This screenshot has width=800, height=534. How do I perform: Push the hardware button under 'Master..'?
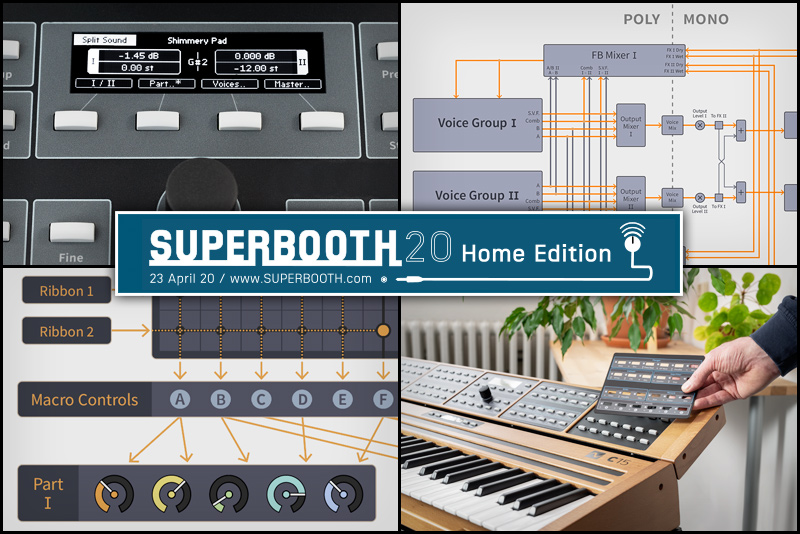point(322,121)
